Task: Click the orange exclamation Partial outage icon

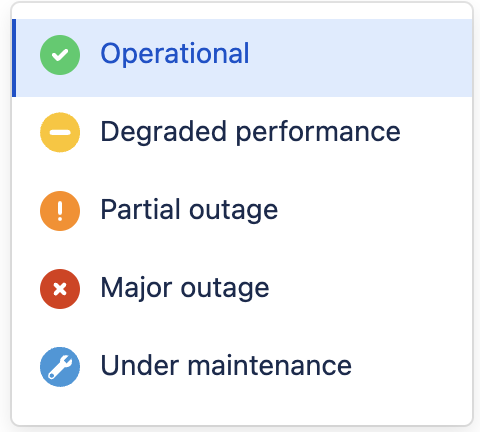Action: 60,211
